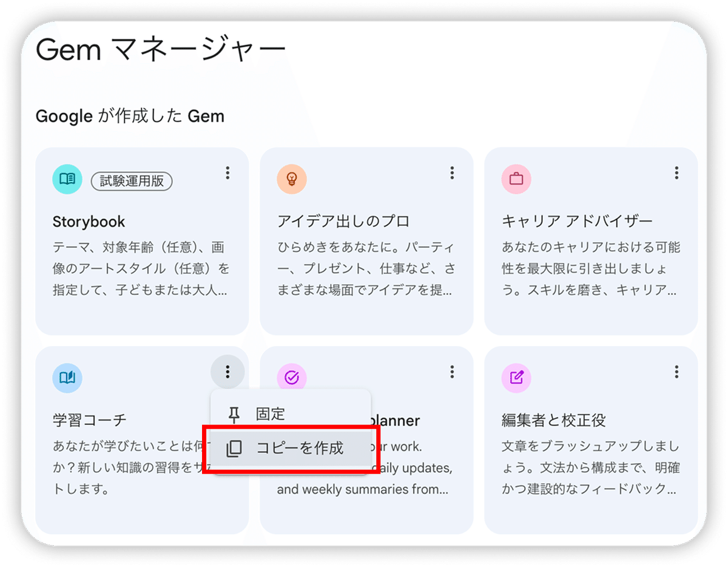728x567 pixels.
Task: Click the lightbulb icon for アイデア出しのプロ
Action: point(292,179)
